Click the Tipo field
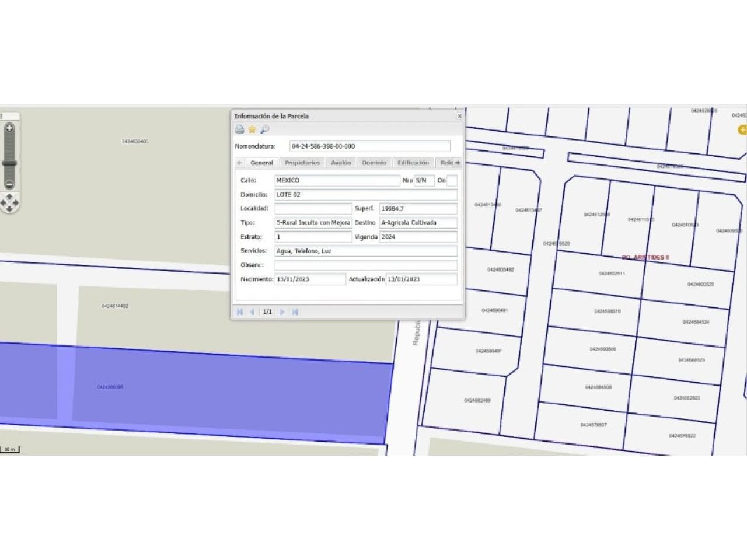747x560 pixels. 313,223
